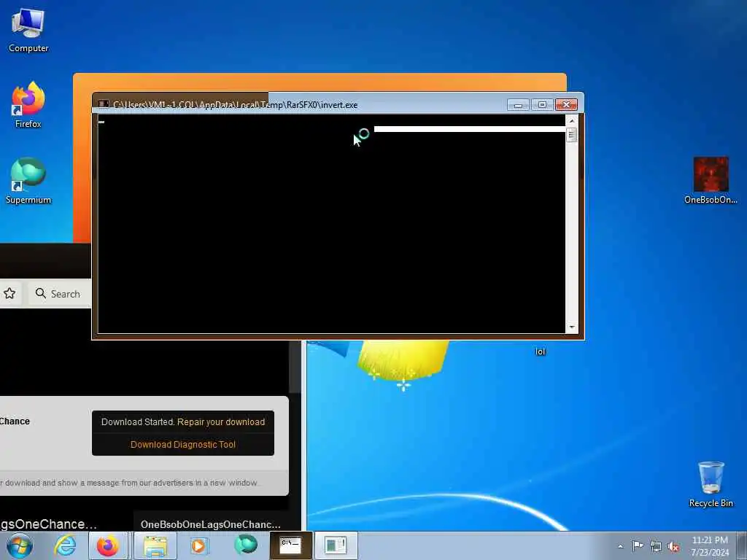Screen dimensions: 747x560
Task: Maximize the invert.exe console window
Action: tap(542, 105)
